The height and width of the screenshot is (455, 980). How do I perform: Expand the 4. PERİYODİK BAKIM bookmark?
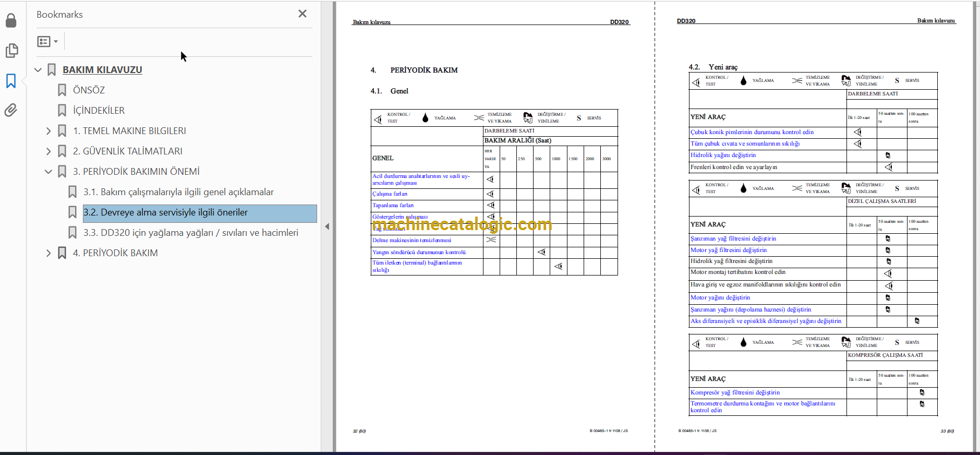[x=49, y=253]
